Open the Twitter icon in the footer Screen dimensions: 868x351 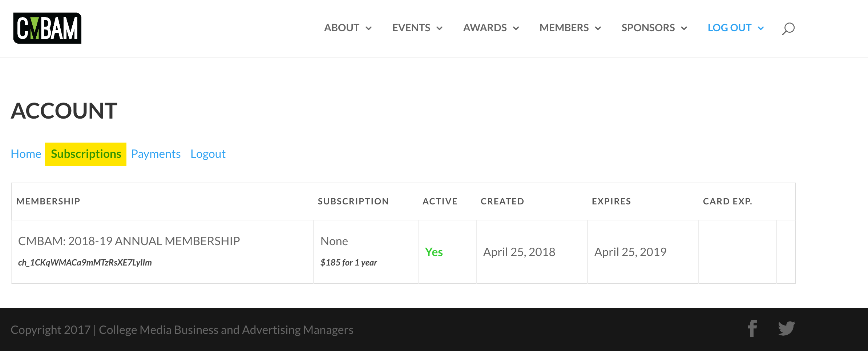click(x=787, y=329)
